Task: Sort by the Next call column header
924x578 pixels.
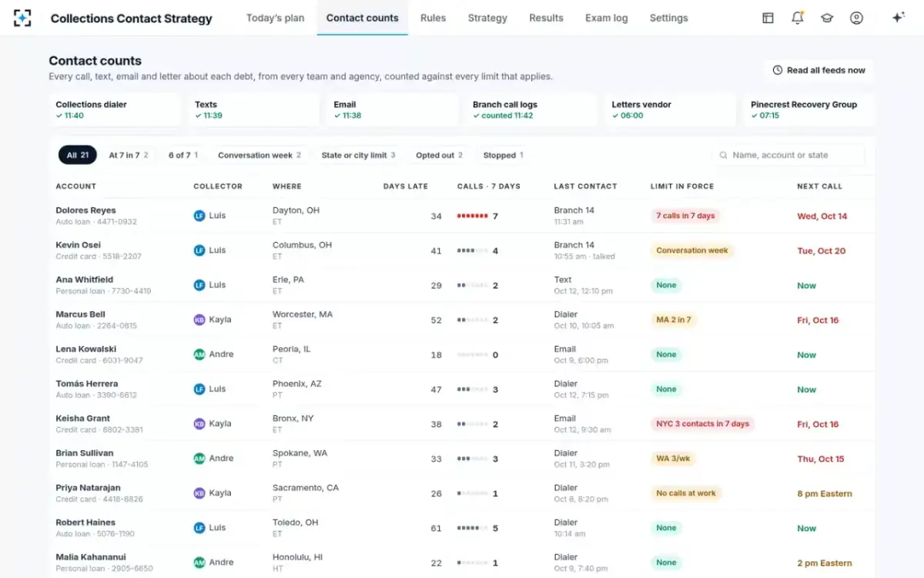Action: point(820,187)
